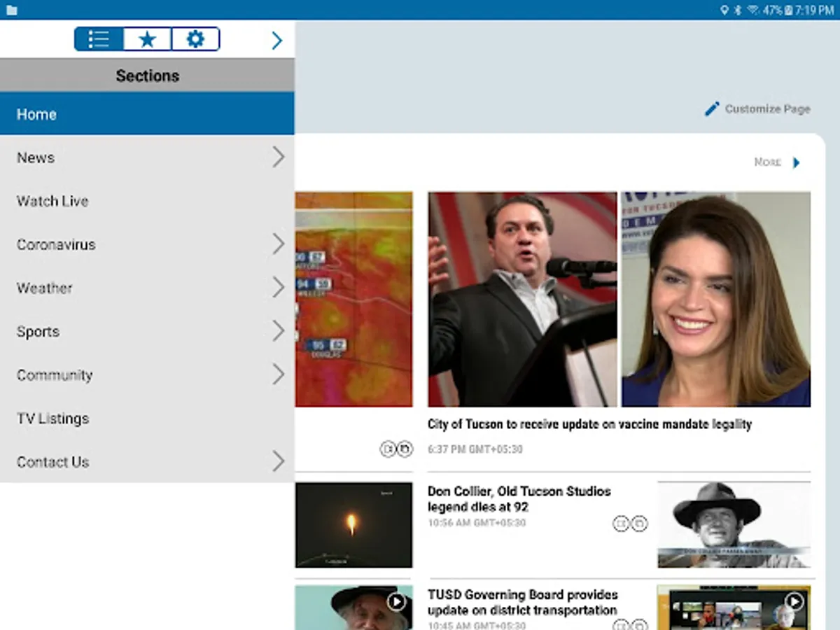Open the politician at podium photo
Screen dimensions: 840x630
point(523,300)
